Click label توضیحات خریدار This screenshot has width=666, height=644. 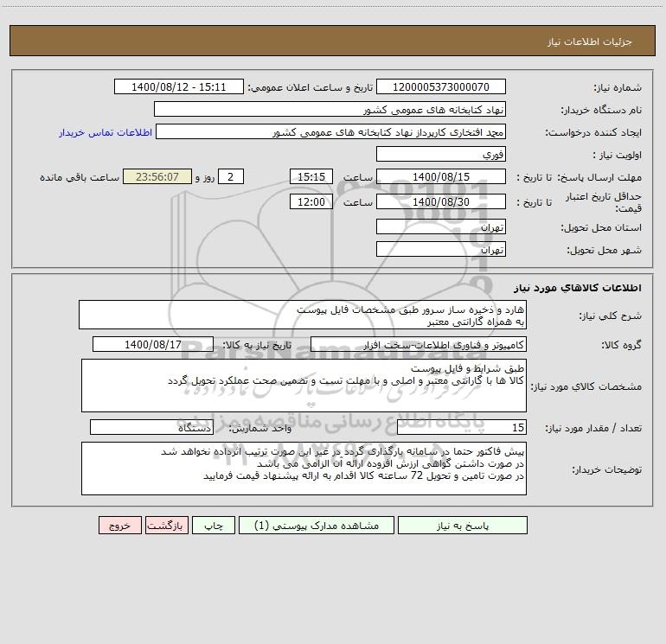point(606,469)
